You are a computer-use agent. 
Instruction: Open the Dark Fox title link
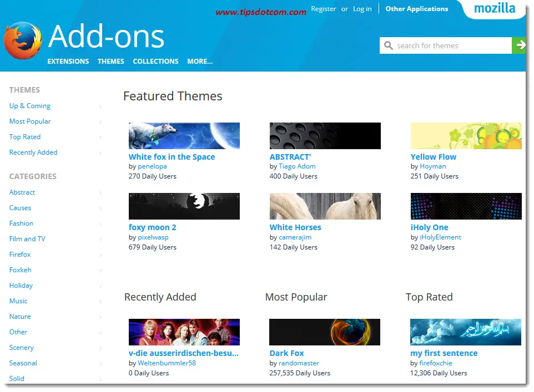[x=287, y=353]
